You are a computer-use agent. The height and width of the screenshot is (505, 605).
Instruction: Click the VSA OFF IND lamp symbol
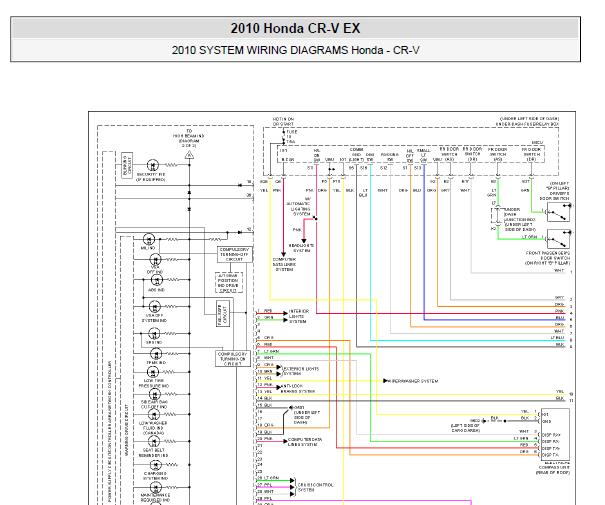tap(155, 260)
